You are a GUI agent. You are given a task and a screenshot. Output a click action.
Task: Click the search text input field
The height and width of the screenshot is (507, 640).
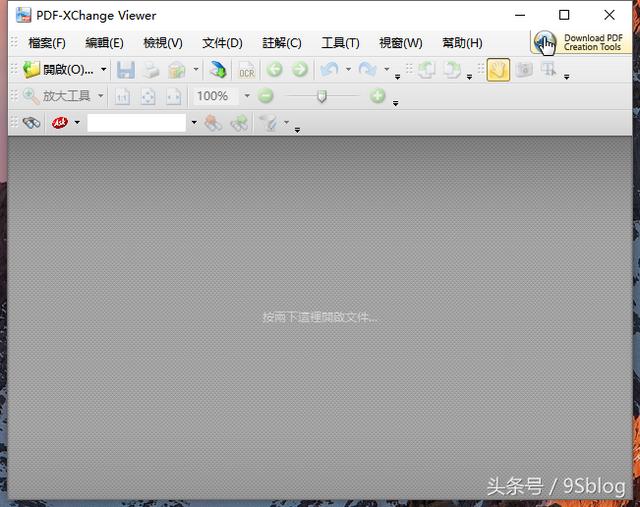[136, 122]
